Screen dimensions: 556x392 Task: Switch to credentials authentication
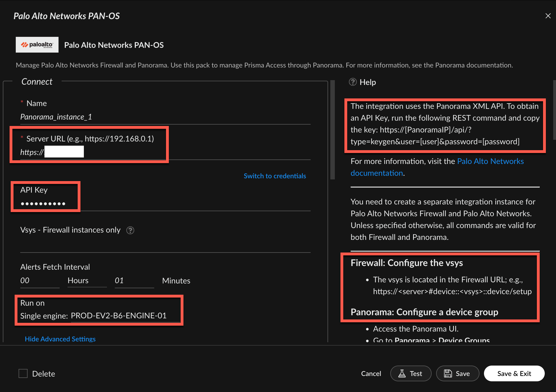[275, 176]
